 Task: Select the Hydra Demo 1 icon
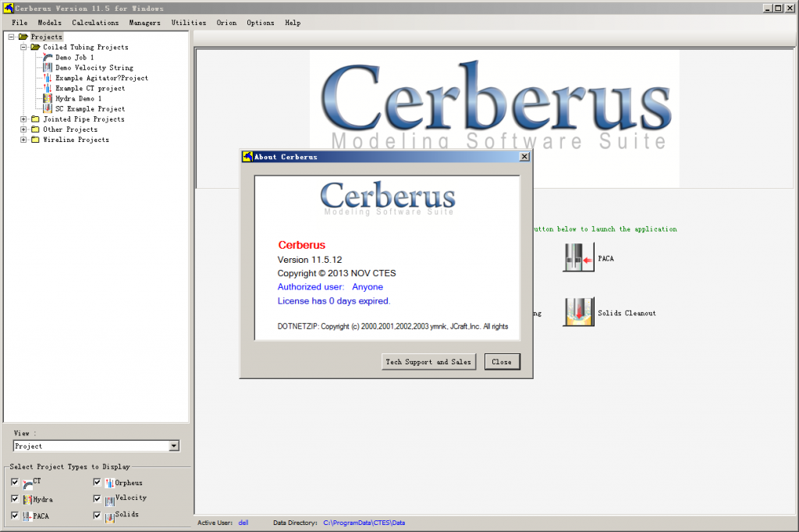(48, 98)
